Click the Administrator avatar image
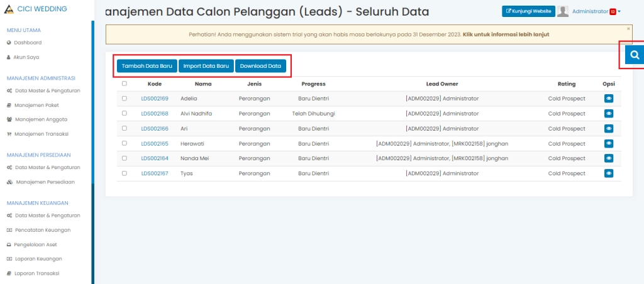The width and height of the screenshot is (644, 284). click(x=563, y=11)
